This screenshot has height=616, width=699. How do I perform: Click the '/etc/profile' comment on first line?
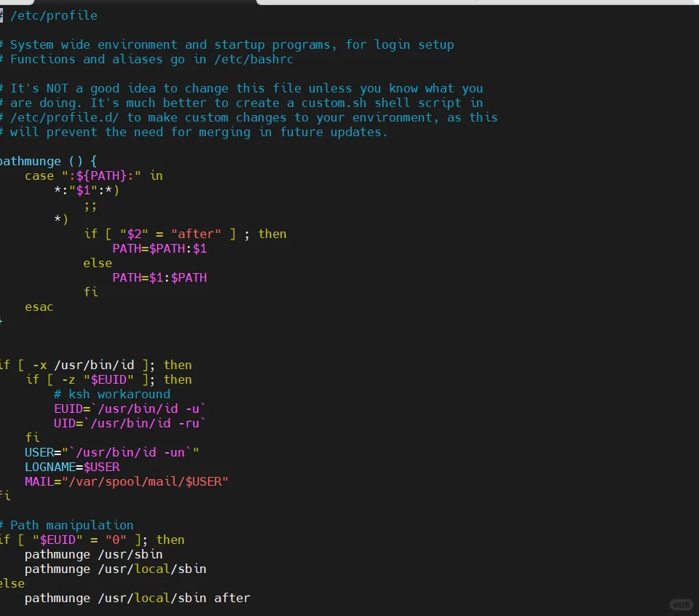[x=49, y=15]
